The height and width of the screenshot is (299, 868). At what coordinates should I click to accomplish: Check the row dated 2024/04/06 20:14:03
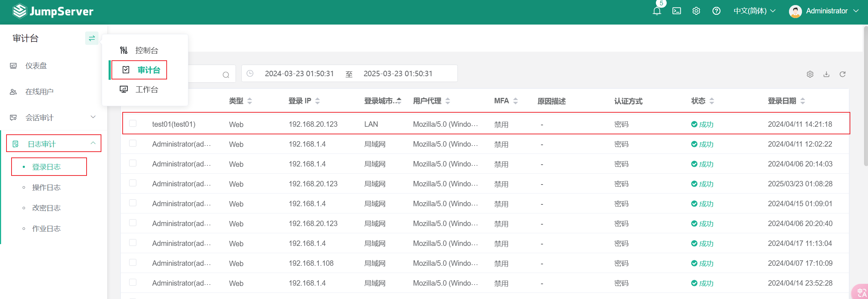click(x=133, y=163)
